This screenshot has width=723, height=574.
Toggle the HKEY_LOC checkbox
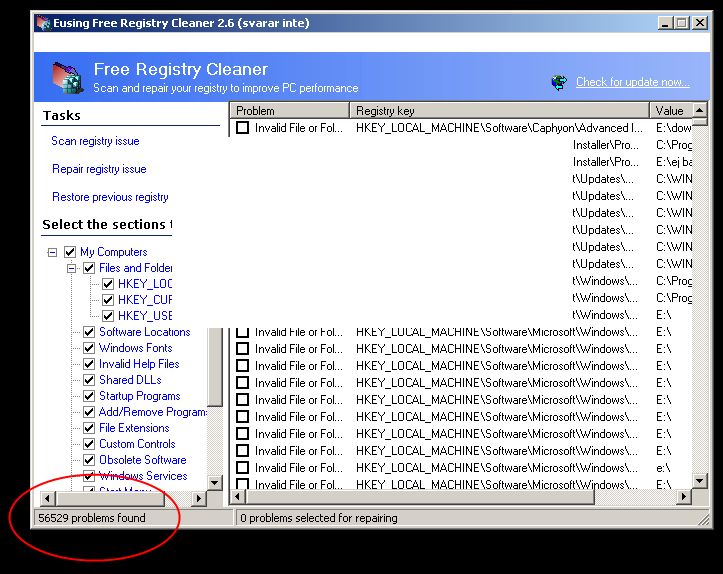pyautogui.click(x=108, y=284)
